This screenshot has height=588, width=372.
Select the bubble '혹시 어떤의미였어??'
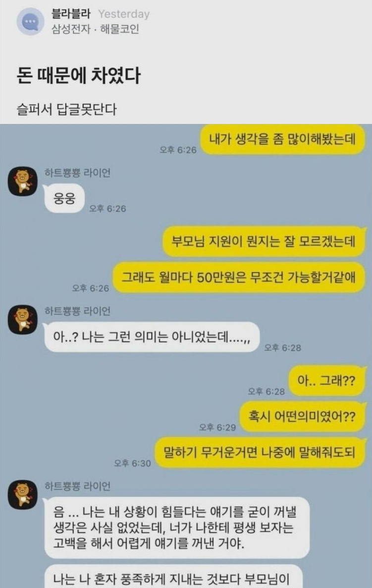pyautogui.click(x=302, y=416)
